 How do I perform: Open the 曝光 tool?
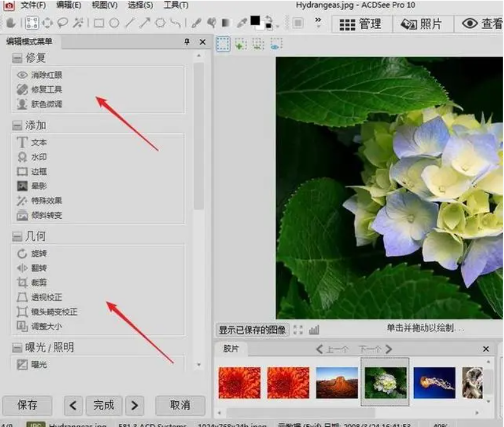[32, 365]
